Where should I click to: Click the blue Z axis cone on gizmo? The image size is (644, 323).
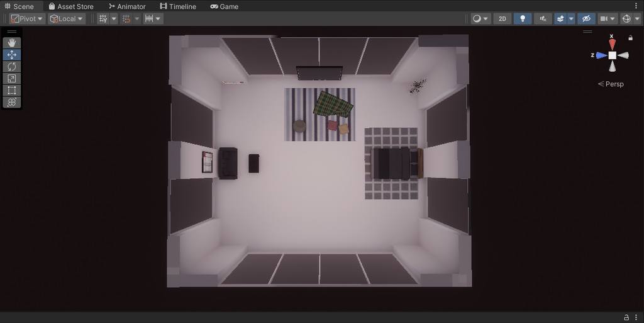[x=602, y=55]
